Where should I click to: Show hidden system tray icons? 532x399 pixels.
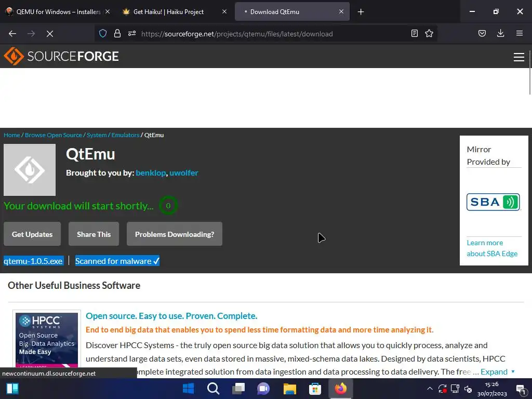(x=430, y=389)
